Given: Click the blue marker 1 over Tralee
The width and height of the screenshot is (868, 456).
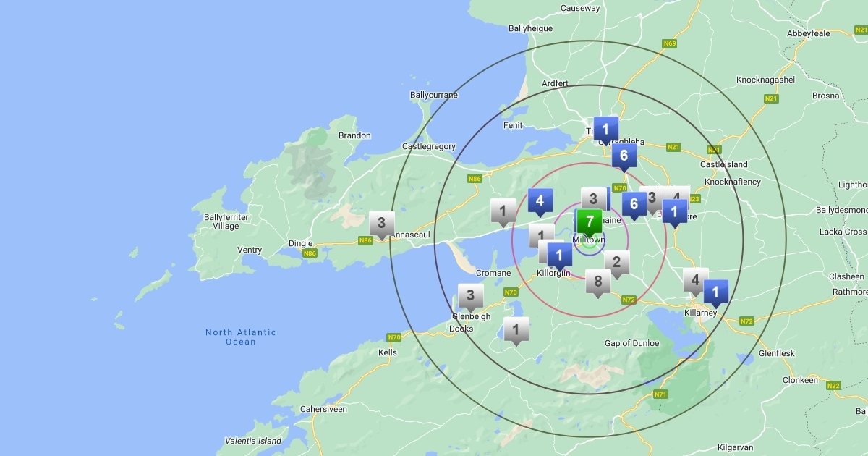Looking at the screenshot, I should coord(605,130).
